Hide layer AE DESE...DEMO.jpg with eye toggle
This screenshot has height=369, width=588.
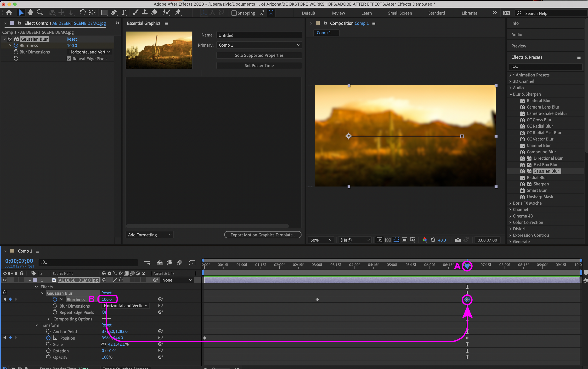click(5, 280)
